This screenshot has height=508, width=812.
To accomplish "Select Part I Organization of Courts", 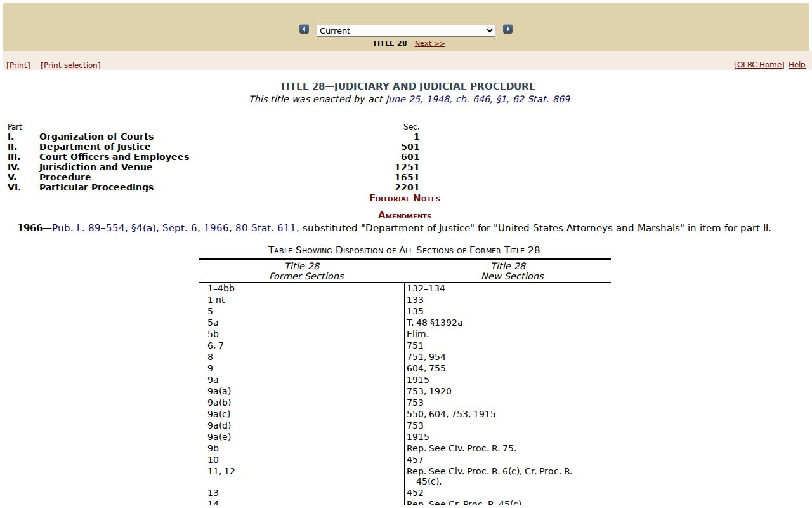I will pyautogui.click(x=96, y=137).
